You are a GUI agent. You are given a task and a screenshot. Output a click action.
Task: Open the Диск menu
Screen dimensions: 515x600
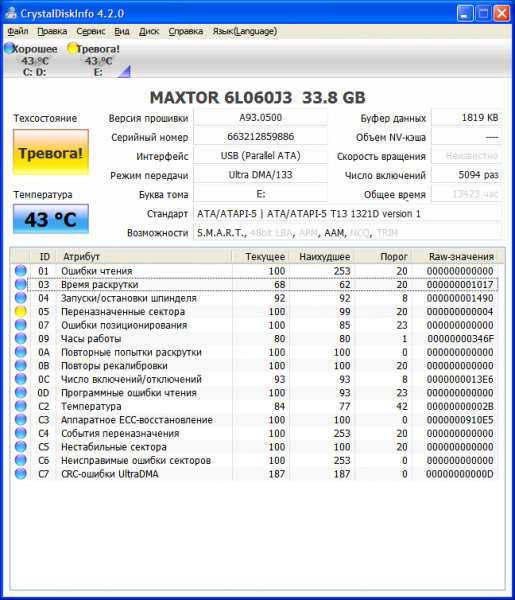pyautogui.click(x=149, y=31)
